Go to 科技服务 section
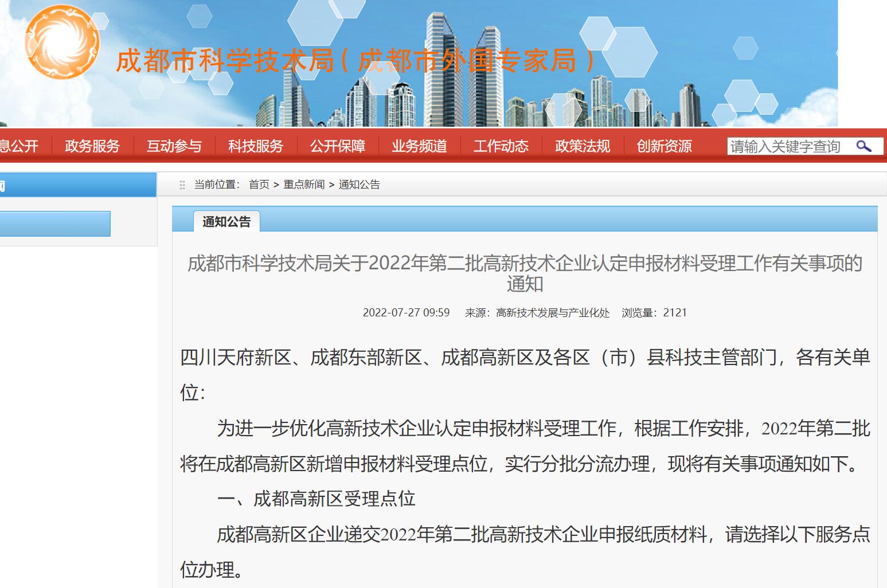887x588 pixels. [256, 146]
